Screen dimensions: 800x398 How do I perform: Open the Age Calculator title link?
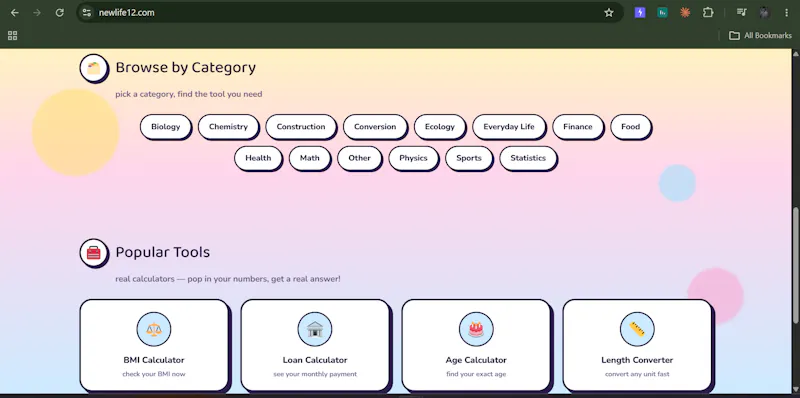[476, 360]
